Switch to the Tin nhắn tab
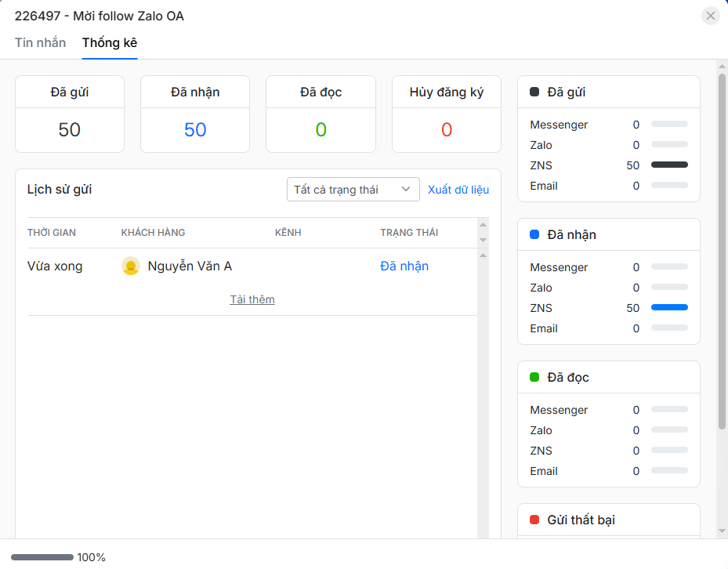 coord(40,43)
